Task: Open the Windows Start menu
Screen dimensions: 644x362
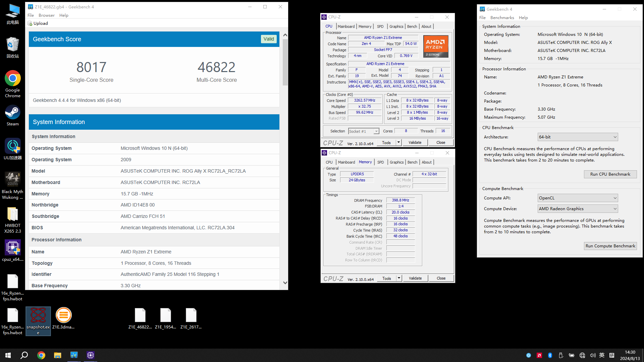Action: click(8, 355)
